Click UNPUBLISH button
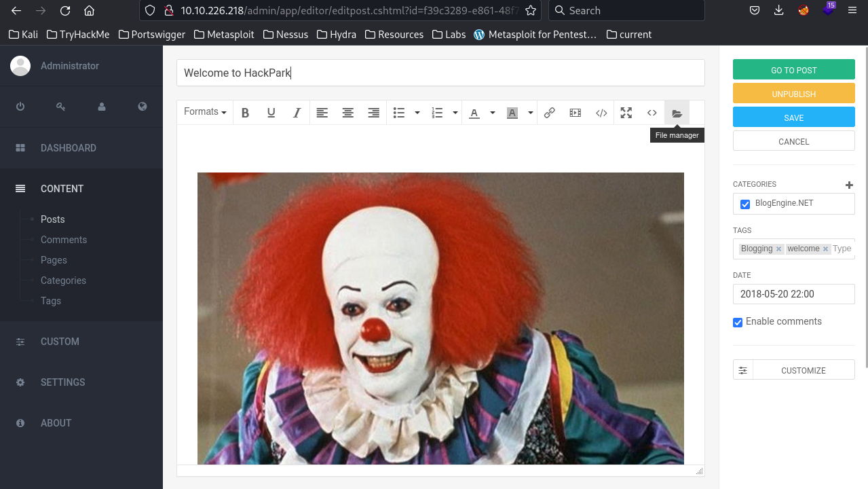This screenshot has width=868, height=489. 794,94
